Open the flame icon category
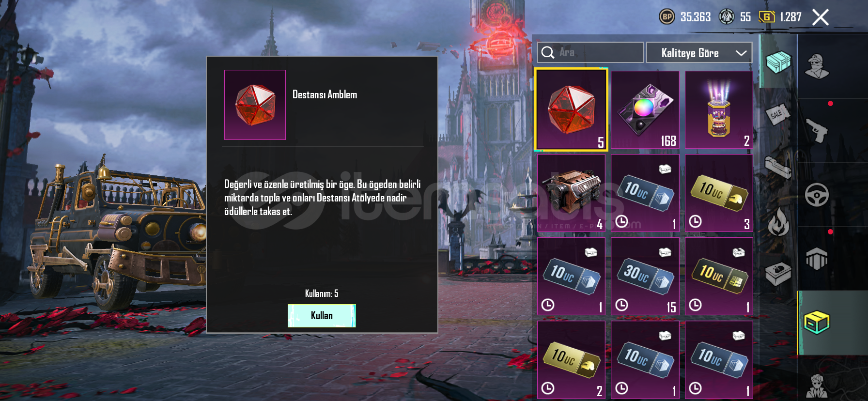 pyautogui.click(x=778, y=221)
